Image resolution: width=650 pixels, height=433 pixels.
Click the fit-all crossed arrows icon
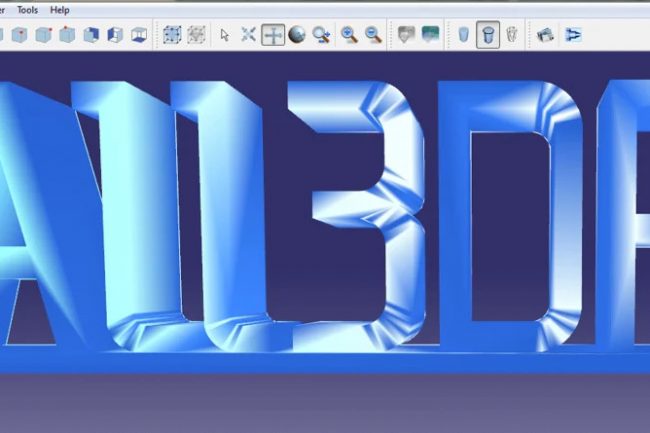249,35
